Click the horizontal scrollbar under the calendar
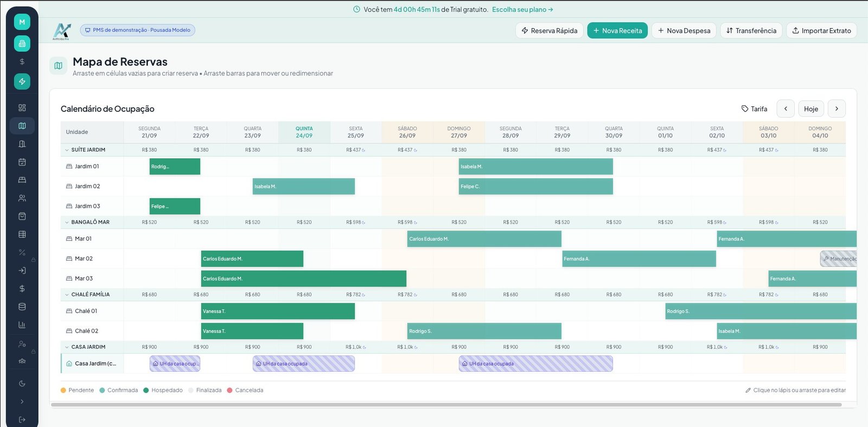Viewport: 868px width, 427px height. [x=446, y=405]
